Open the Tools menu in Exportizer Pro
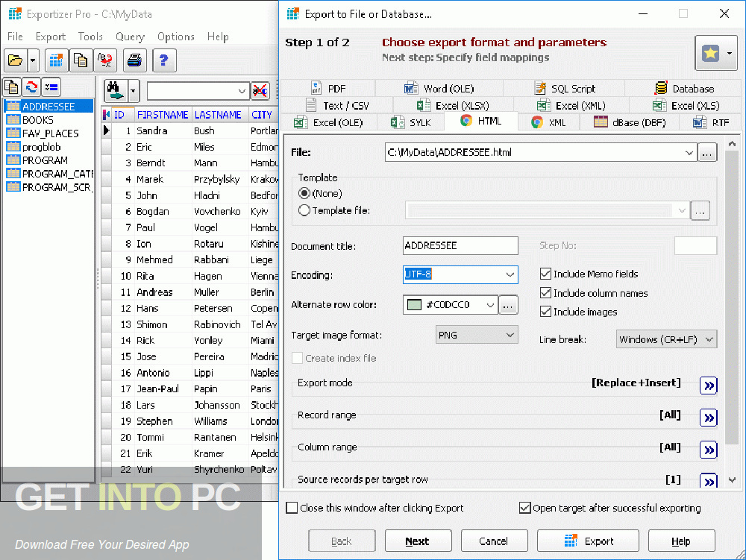Image resolution: width=746 pixels, height=560 pixels. point(90,37)
